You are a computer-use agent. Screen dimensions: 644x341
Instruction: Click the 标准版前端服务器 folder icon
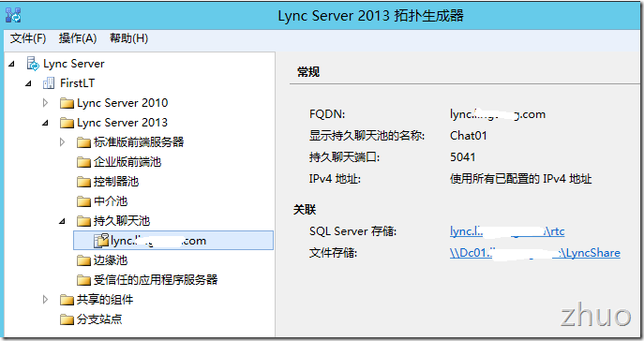pyautogui.click(x=83, y=142)
